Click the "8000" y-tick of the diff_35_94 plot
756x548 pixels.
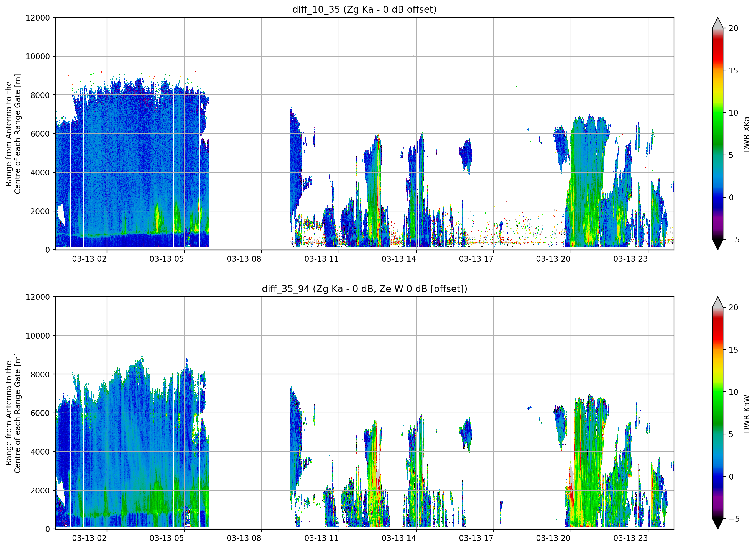(40, 374)
